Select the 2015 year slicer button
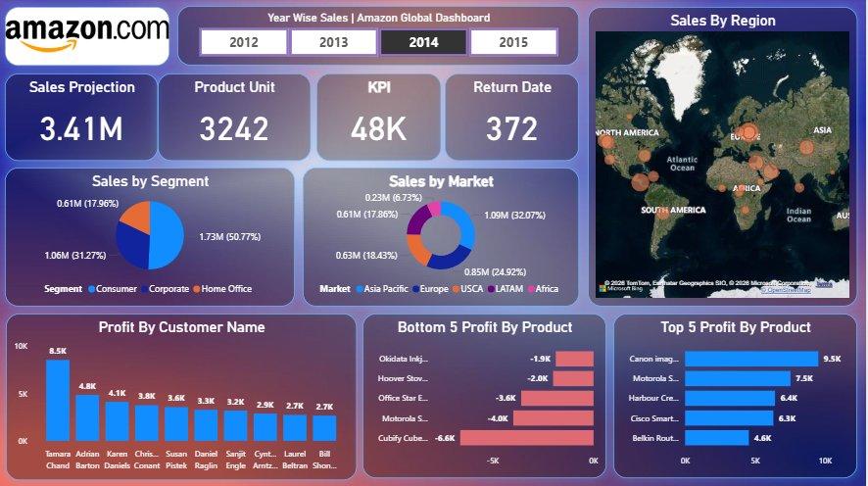This screenshot has width=868, height=486. 513,42
